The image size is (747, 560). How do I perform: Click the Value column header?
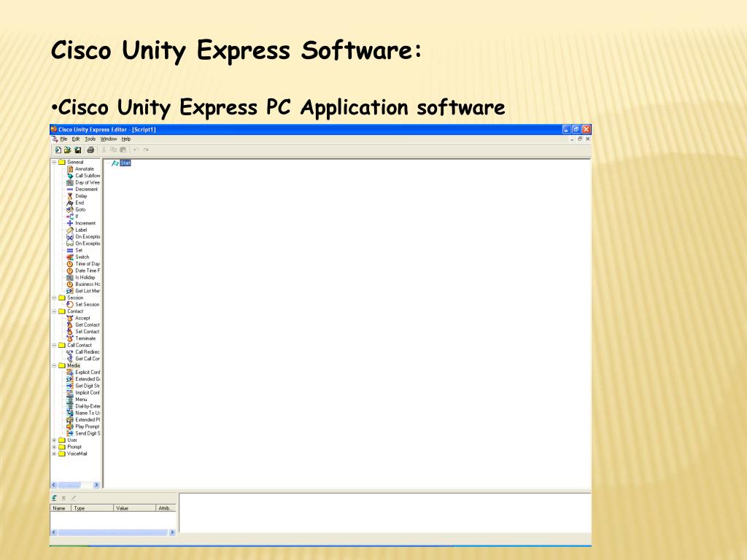tap(135, 508)
